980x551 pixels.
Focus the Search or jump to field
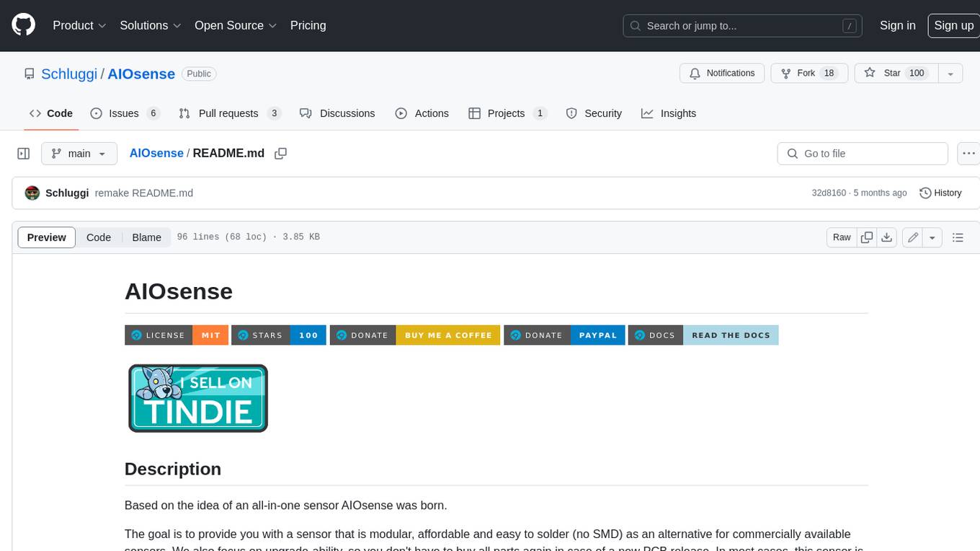pyautogui.click(x=744, y=26)
